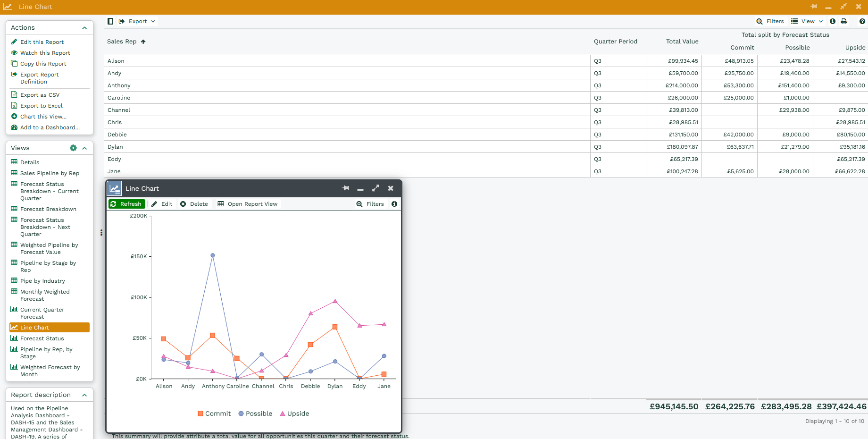The image size is (868, 439).
Task: Toggle the Upside series in chart legend
Action: [x=295, y=414]
